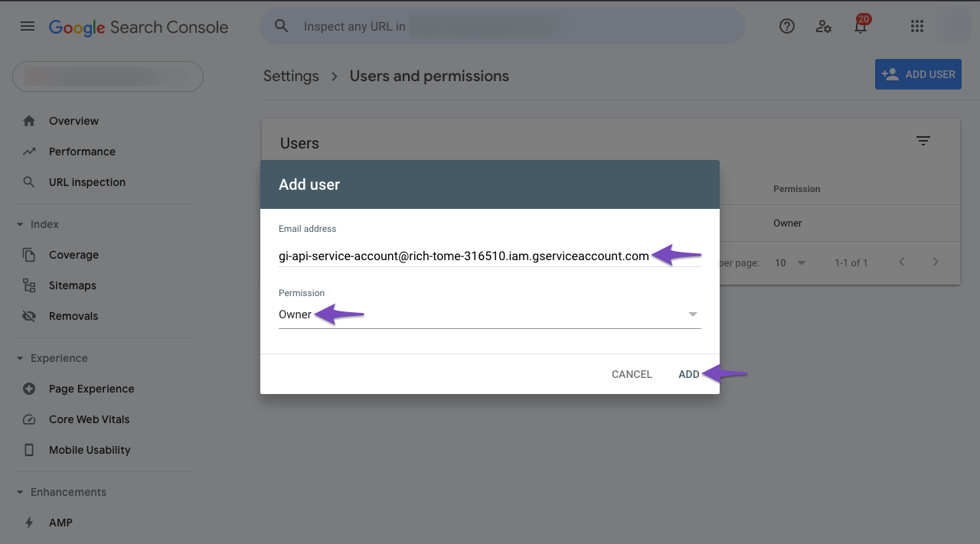
Task: Open Core Web Vitals report
Action: (x=89, y=419)
